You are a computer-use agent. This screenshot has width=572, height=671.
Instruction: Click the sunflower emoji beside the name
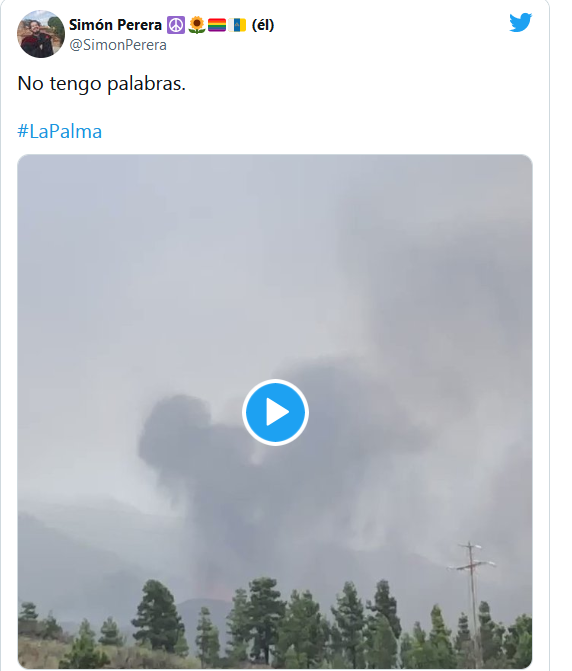click(196, 25)
